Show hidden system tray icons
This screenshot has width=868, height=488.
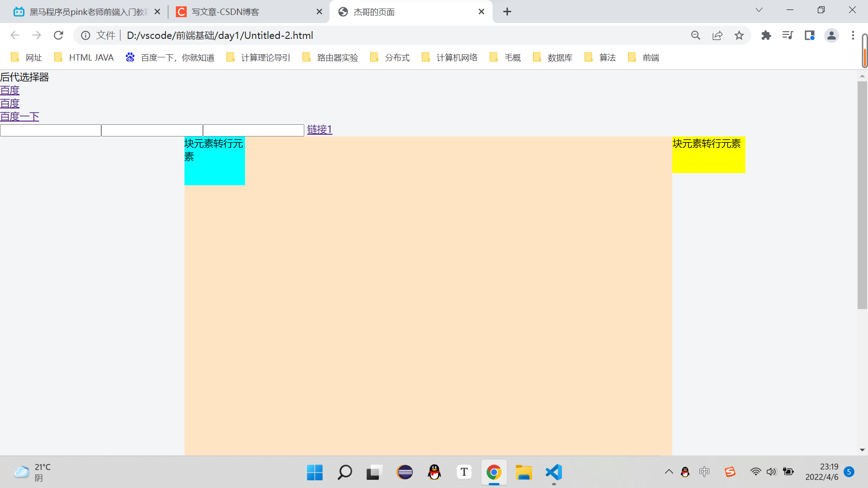point(669,472)
